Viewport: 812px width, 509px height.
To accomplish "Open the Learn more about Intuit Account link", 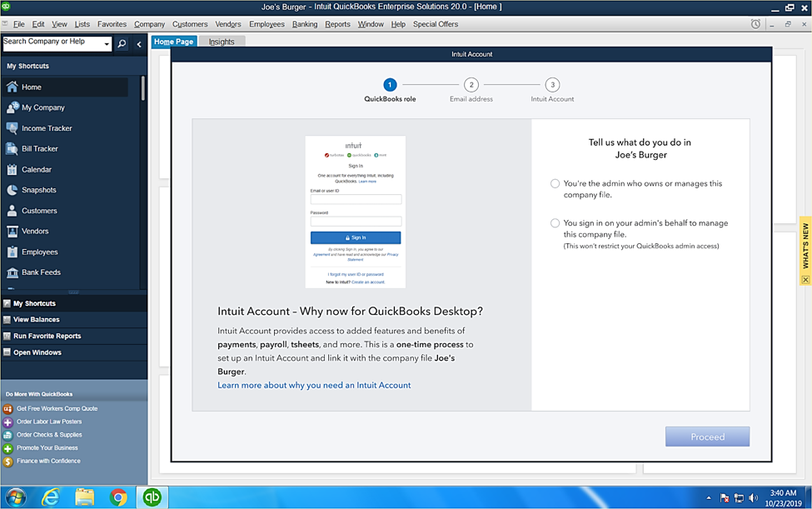I will [x=315, y=385].
